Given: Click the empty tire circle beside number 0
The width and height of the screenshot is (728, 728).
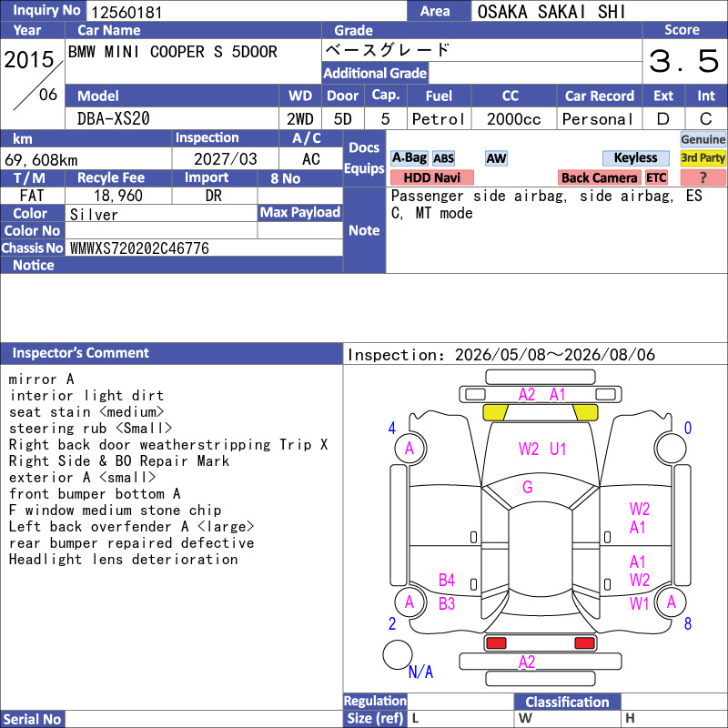Looking at the screenshot, I should (671, 449).
